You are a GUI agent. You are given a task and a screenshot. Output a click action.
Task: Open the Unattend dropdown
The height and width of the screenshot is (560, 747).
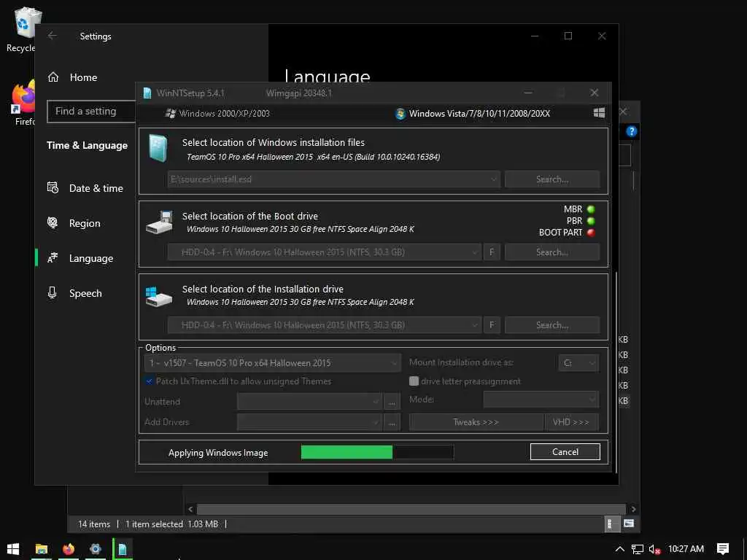click(x=309, y=402)
